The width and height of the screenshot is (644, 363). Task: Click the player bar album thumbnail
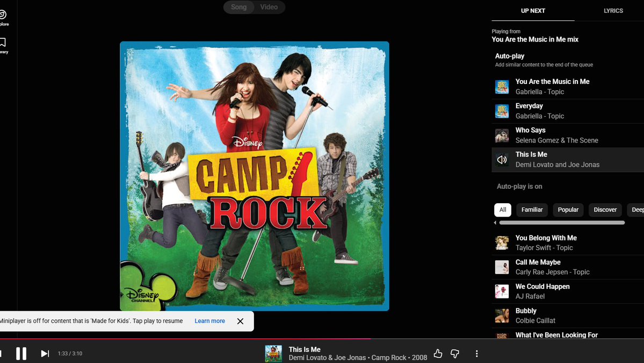click(273, 353)
